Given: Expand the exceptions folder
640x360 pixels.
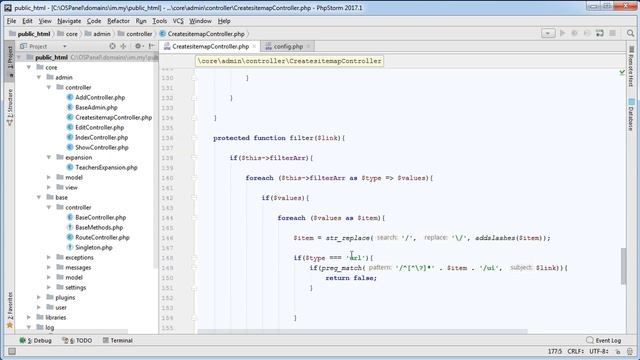Looking at the screenshot, I should (x=49, y=257).
